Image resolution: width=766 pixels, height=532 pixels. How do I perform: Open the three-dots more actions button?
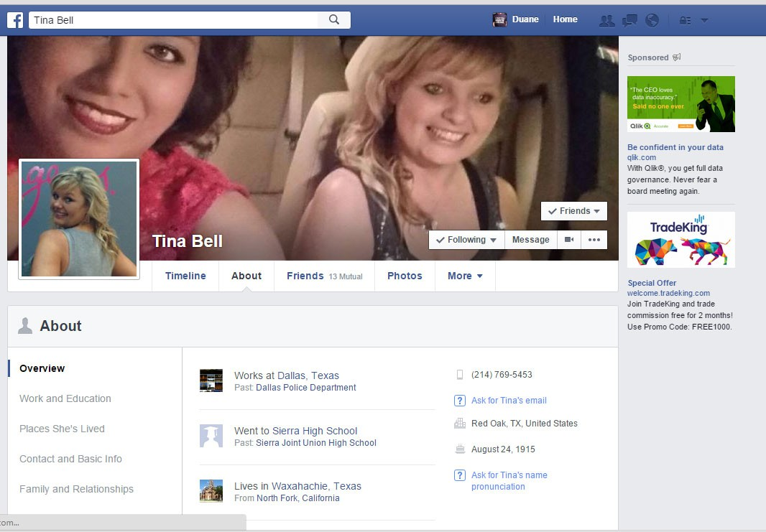pos(594,240)
